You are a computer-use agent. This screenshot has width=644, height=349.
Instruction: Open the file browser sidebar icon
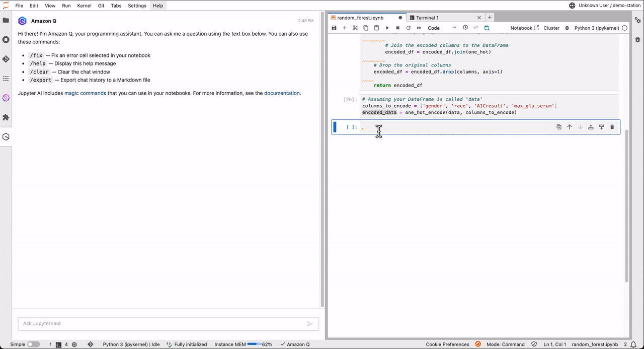(6, 20)
